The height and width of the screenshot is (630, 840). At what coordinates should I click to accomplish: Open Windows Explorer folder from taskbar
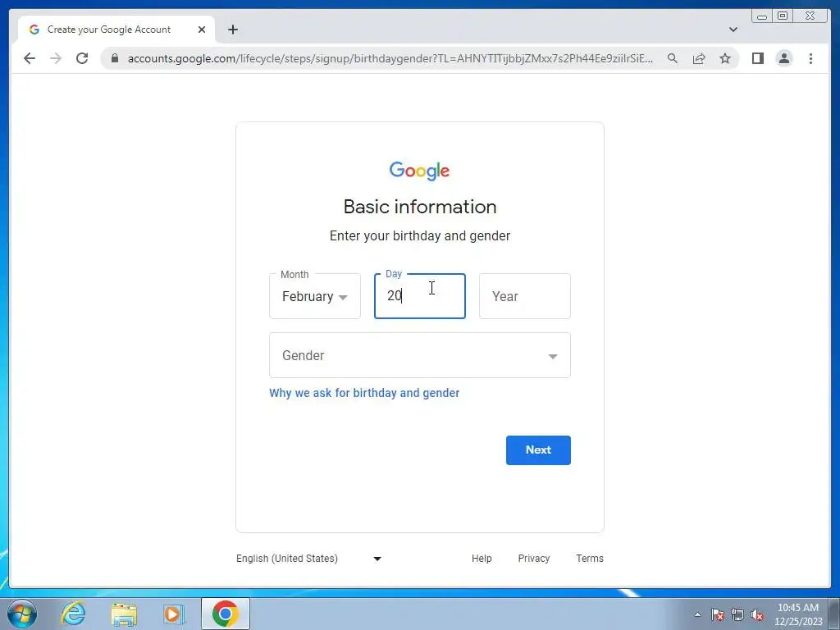tap(124, 614)
